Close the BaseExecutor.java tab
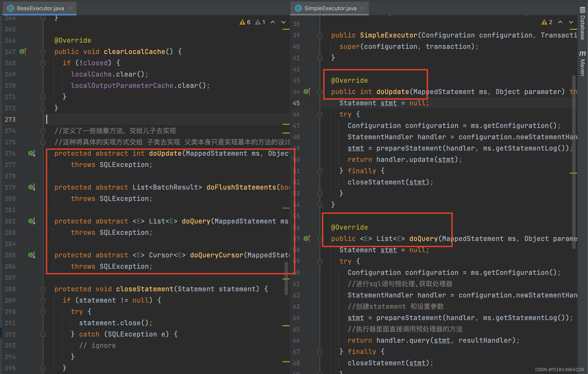This screenshot has width=588, height=374. (x=70, y=8)
